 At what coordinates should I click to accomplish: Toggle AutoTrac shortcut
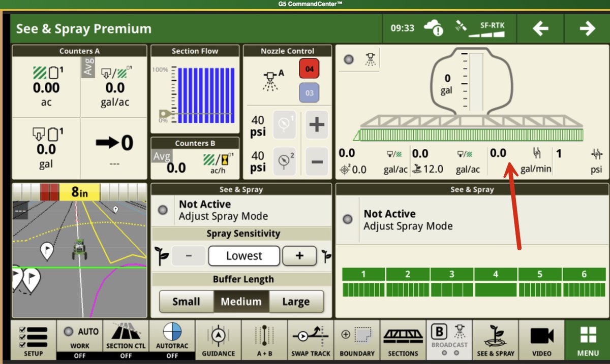pyautogui.click(x=172, y=340)
